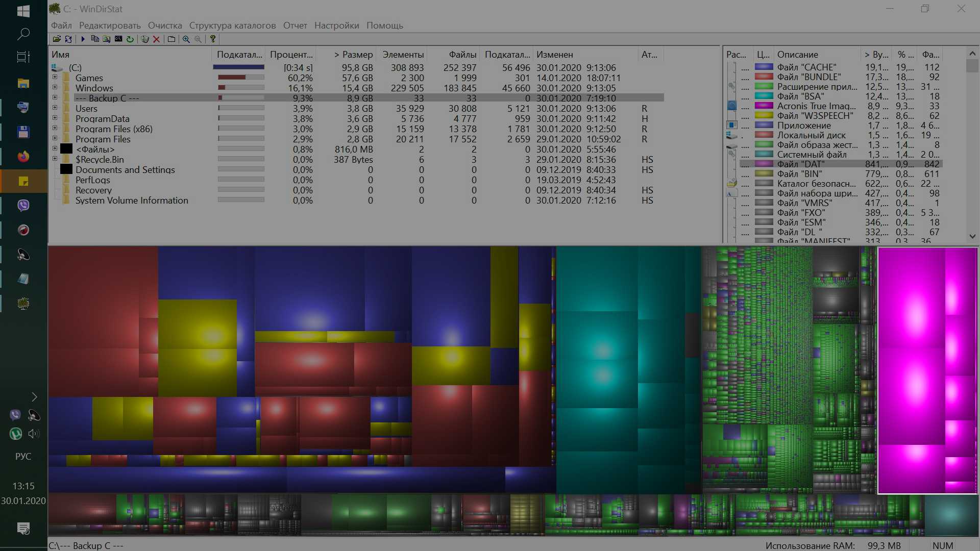Click the Описание column header
The height and width of the screenshot is (551, 980).
click(x=797, y=55)
